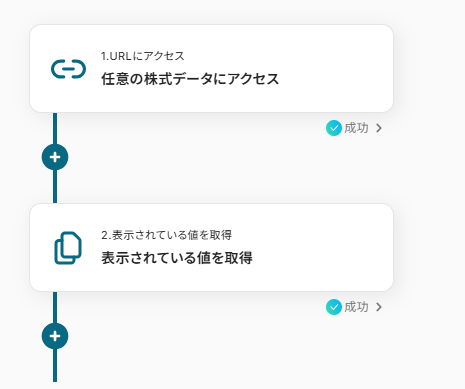The width and height of the screenshot is (465, 389).
Task: Add a step after the URL access card
Action: click(55, 157)
